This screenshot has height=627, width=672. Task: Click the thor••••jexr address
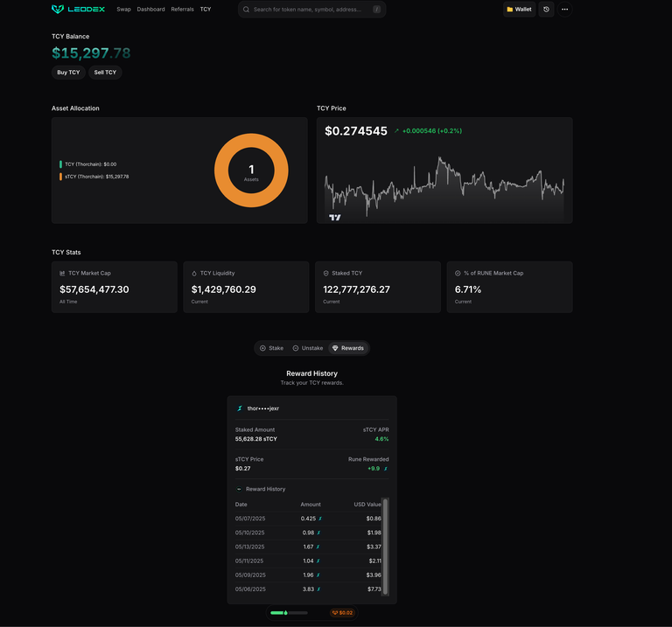click(x=263, y=408)
